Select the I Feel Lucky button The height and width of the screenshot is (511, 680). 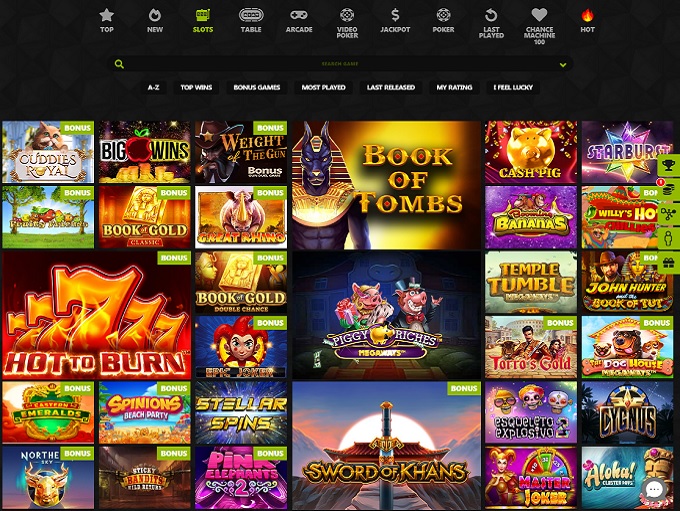(513, 87)
